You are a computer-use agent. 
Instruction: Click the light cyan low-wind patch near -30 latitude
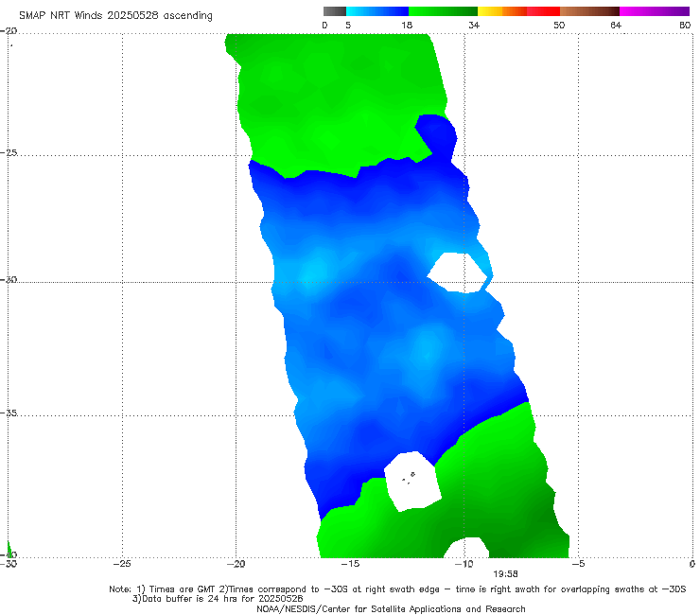coord(315,271)
